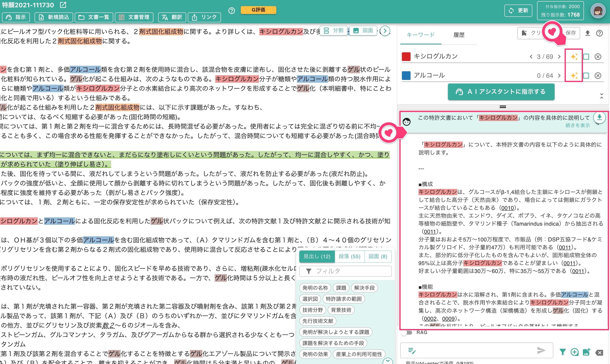Open the patent 特願2021-111730 external link icon
Screen dimensions: 610x364
[63, 5]
